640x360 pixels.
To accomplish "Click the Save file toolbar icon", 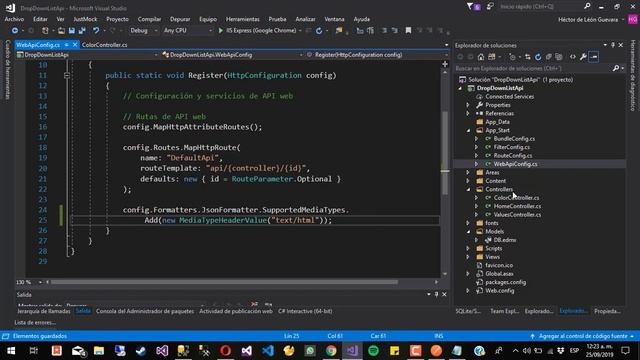I will point(72,31).
